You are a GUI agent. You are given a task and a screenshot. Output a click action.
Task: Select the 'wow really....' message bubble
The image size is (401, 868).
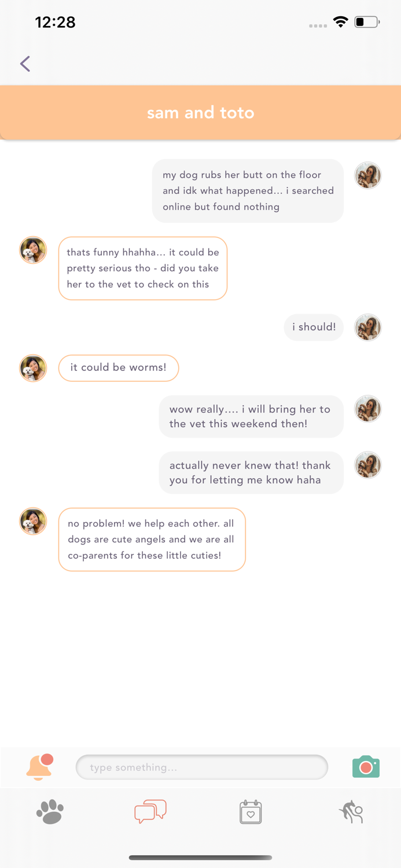pos(251,416)
